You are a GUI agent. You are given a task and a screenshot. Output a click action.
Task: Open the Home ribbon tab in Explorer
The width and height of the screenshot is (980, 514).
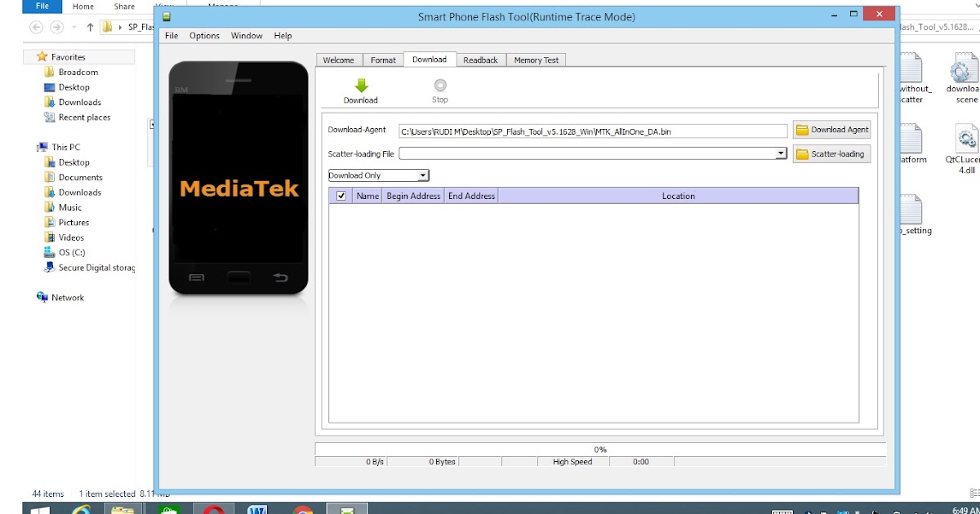(83, 7)
